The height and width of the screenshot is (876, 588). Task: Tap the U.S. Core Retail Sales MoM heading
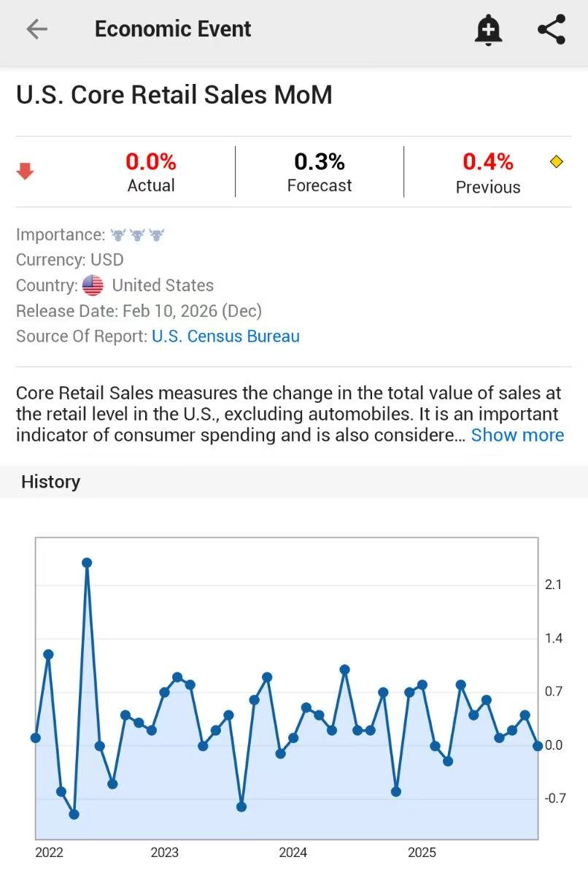tap(174, 95)
